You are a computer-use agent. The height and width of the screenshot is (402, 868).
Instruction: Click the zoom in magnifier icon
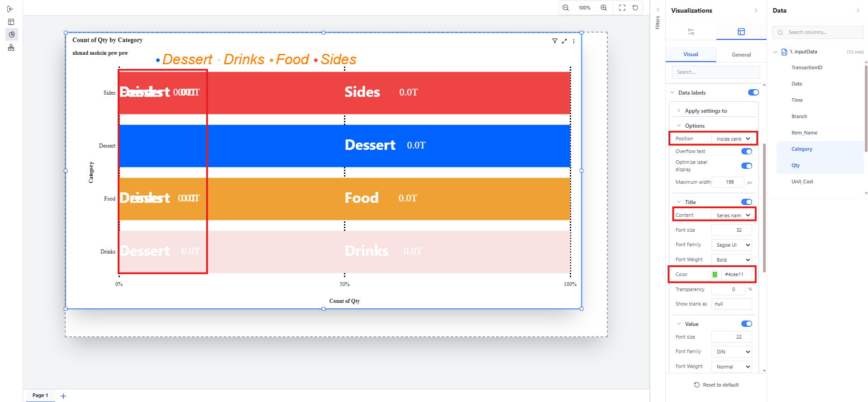tap(604, 8)
